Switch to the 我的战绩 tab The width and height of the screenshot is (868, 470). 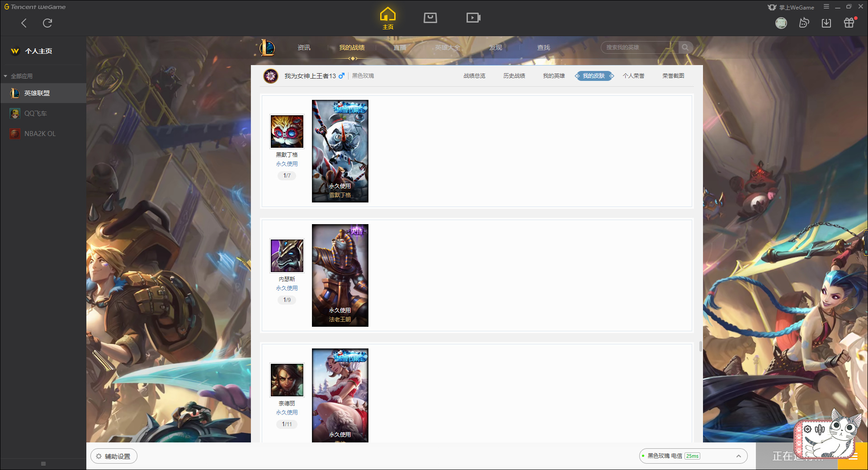352,47
